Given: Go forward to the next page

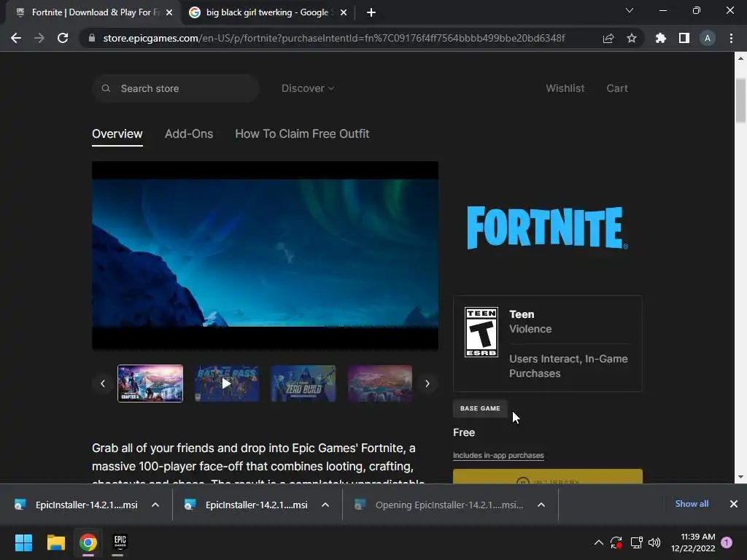Looking at the screenshot, I should coord(39,38).
